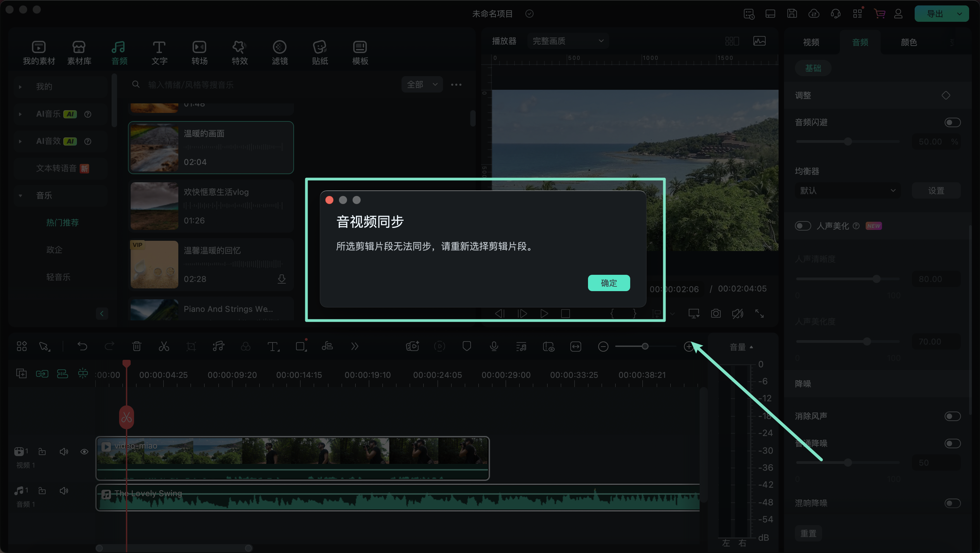The height and width of the screenshot is (553, 980).
Task: Switch to the 转场 transitions tab
Action: click(199, 53)
